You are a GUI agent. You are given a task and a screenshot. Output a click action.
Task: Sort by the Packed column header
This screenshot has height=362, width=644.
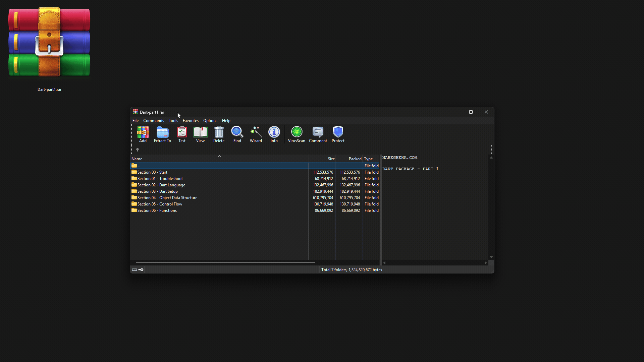(x=349, y=159)
